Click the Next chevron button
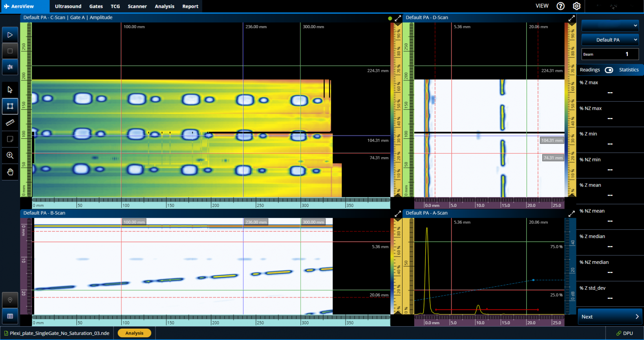 coord(610,316)
